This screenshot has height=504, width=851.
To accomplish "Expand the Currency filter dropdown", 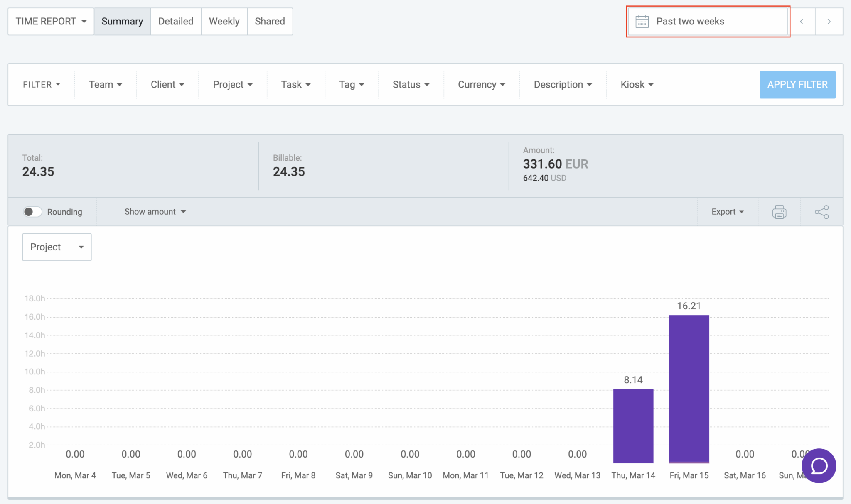I will 481,84.
